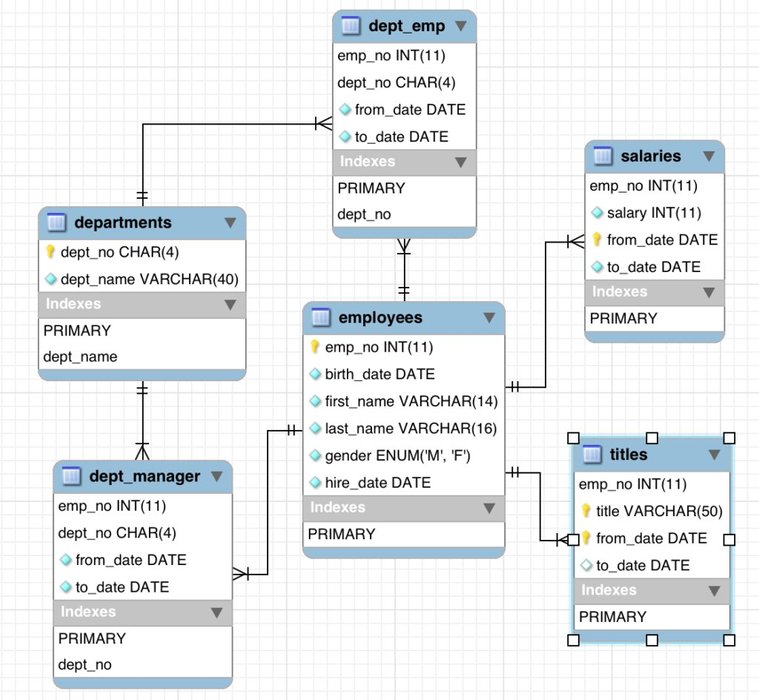The image size is (759, 700).
Task: Click the diamond icon beside dept_name VARCHAR(40)
Action: (x=50, y=279)
